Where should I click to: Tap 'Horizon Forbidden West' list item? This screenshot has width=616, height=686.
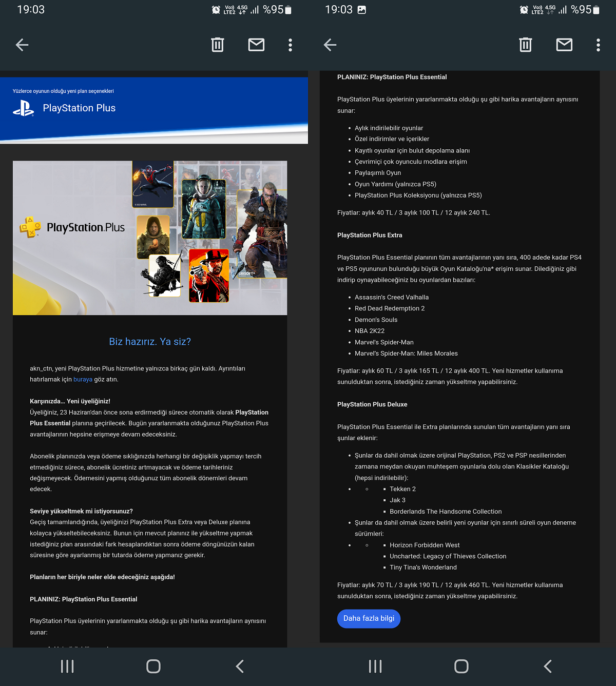tap(425, 545)
